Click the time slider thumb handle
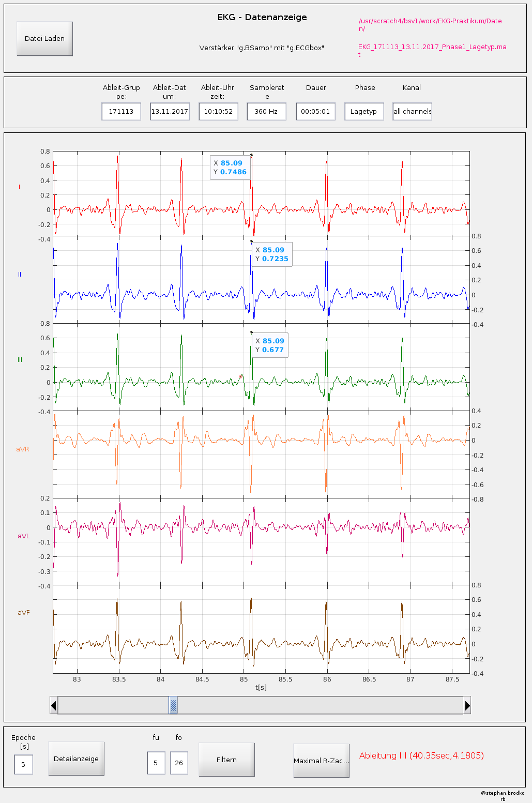Viewport: 532px width, 803px height. (173, 705)
